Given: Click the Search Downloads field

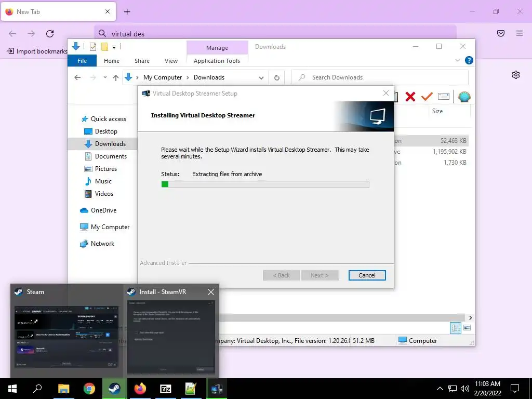Looking at the screenshot, I should [x=380, y=77].
